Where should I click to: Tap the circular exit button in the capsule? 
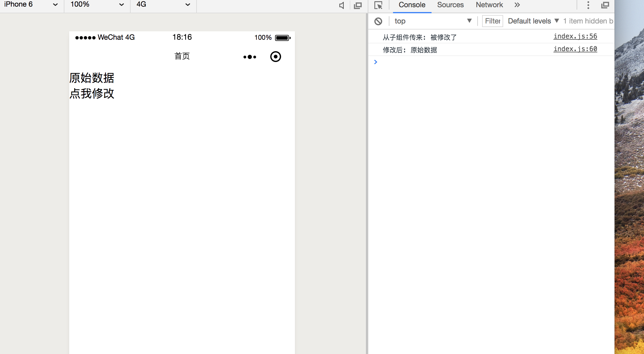[276, 57]
